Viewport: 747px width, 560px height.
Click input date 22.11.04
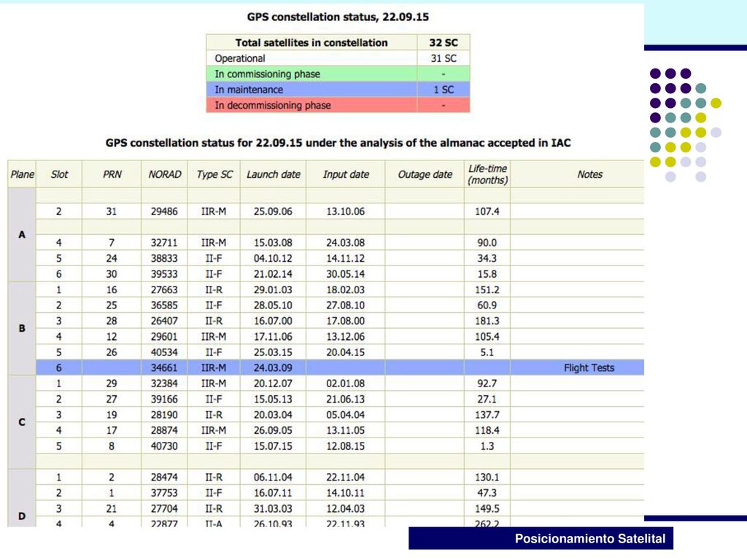click(345, 477)
